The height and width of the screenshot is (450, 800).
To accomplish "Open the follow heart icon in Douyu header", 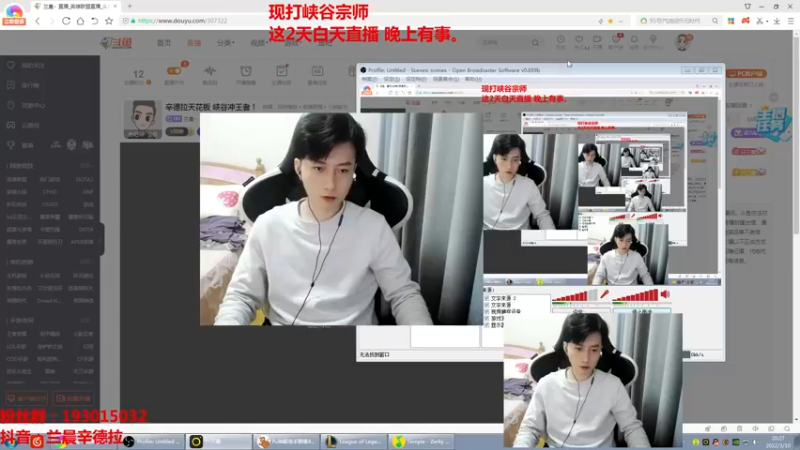I will (x=579, y=41).
